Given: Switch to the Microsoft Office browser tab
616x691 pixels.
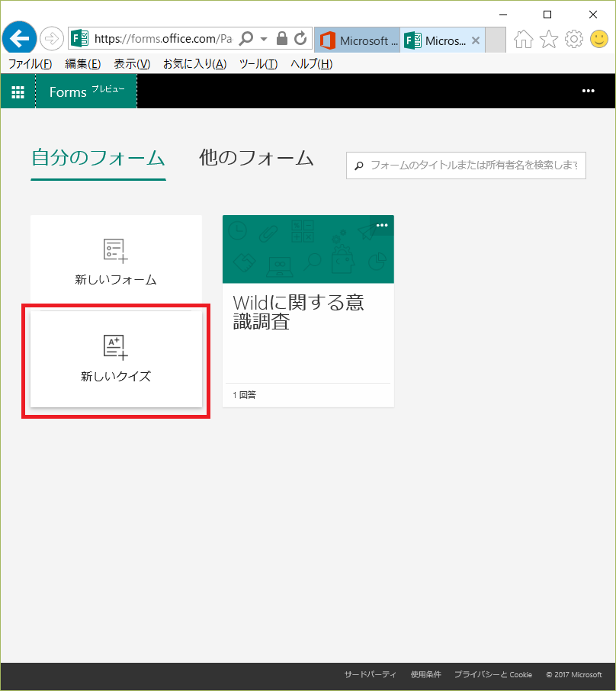Looking at the screenshot, I should tap(358, 40).
